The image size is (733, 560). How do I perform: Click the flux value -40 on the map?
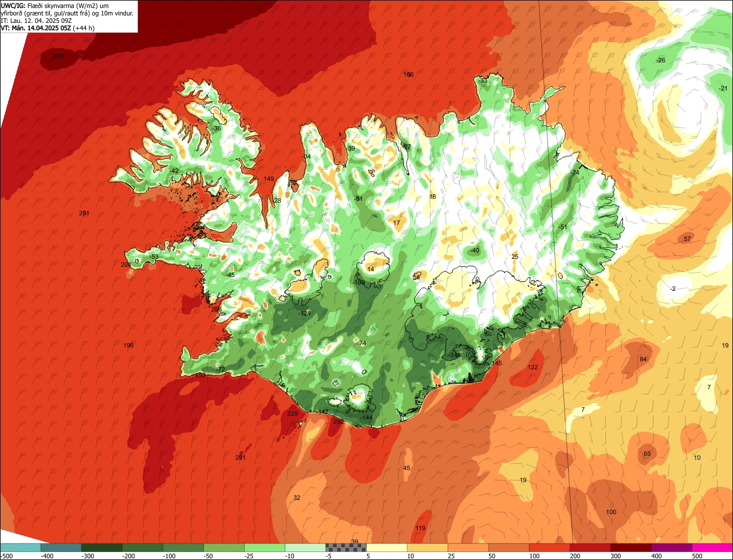(474, 251)
